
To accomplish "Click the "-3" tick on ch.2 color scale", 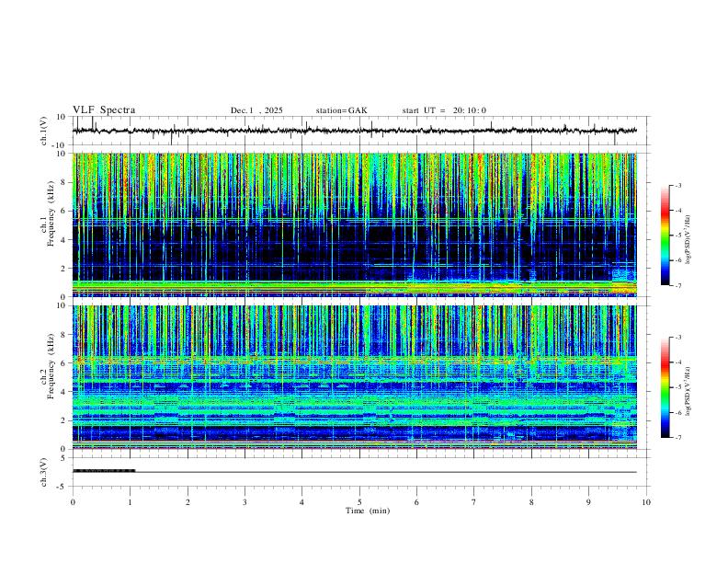I will (678, 338).
